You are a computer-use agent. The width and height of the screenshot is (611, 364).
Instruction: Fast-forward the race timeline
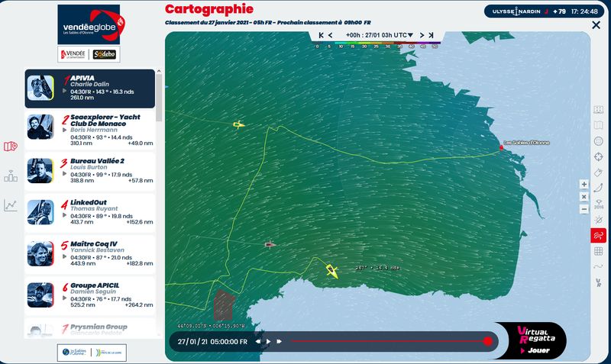[279, 341]
